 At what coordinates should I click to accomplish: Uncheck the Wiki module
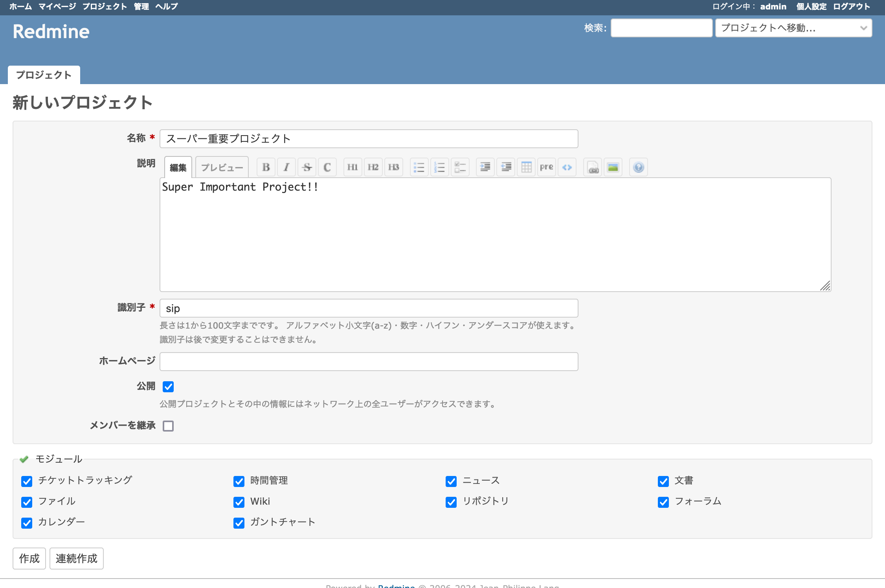pos(239,502)
